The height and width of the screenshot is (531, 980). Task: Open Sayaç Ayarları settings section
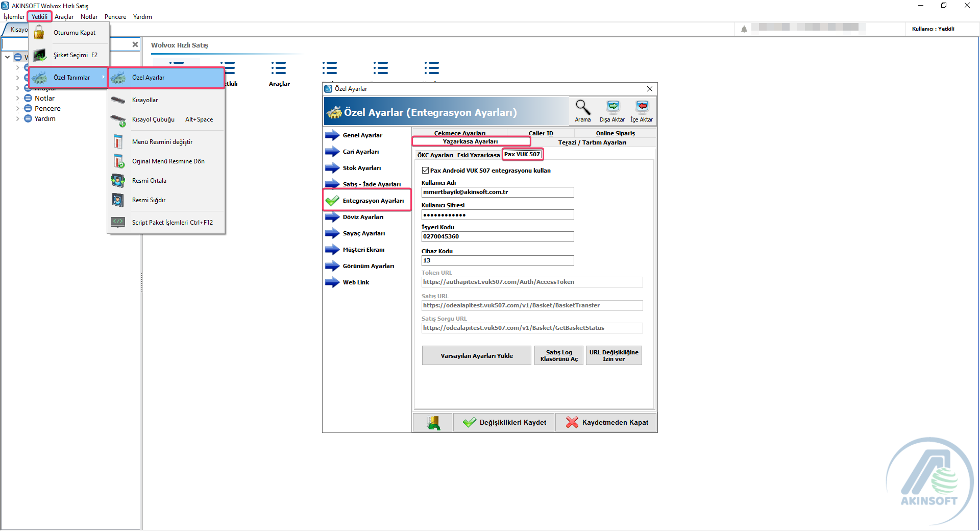tap(364, 233)
